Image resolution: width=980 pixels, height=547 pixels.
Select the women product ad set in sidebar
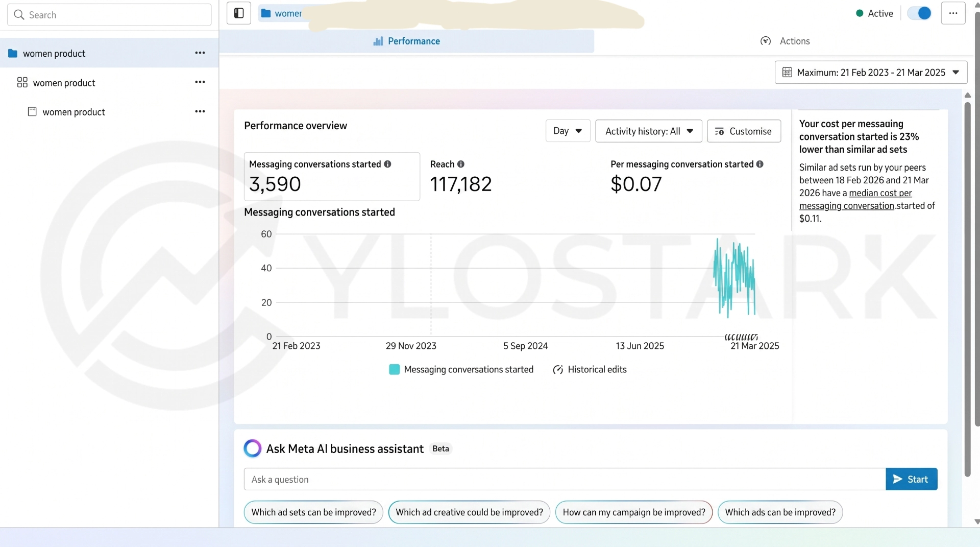pyautogui.click(x=109, y=82)
